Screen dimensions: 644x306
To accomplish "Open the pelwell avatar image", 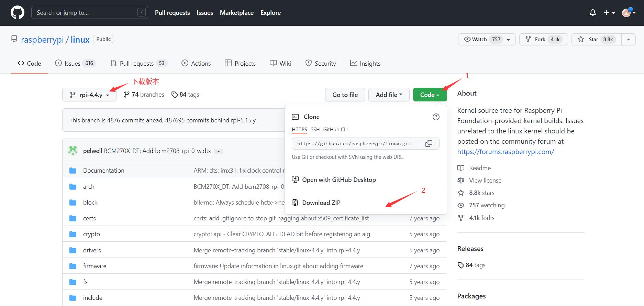I will tap(73, 151).
